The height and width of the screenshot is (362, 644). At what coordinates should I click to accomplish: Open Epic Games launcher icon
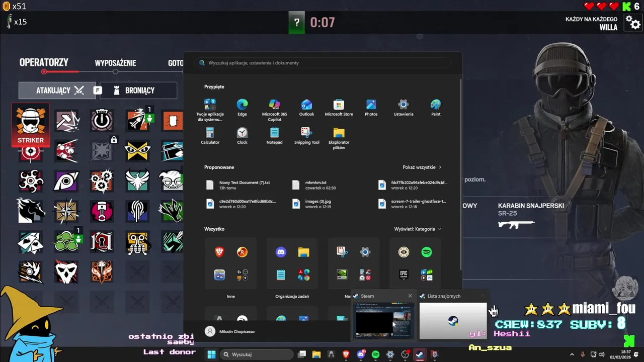click(x=404, y=275)
